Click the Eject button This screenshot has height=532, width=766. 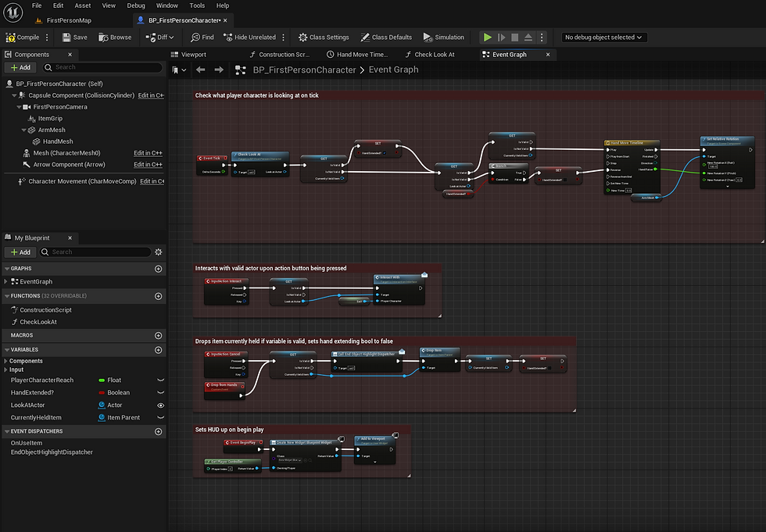(x=528, y=37)
